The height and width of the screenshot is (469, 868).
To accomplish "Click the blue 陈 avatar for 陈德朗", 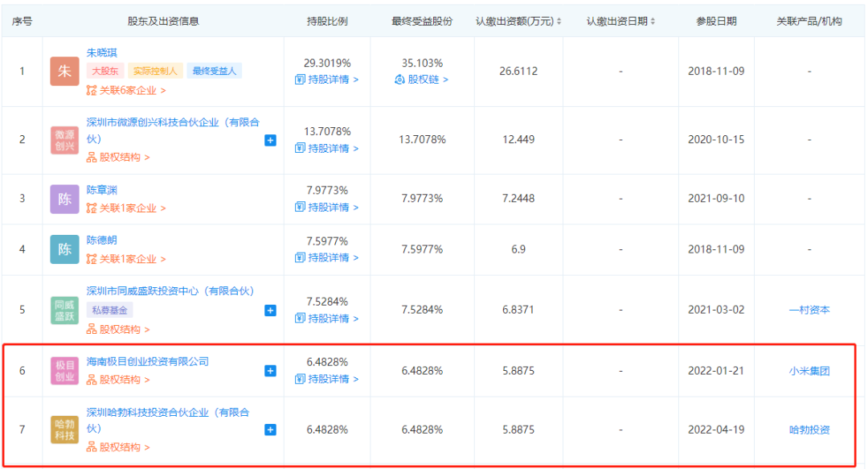I will point(65,249).
